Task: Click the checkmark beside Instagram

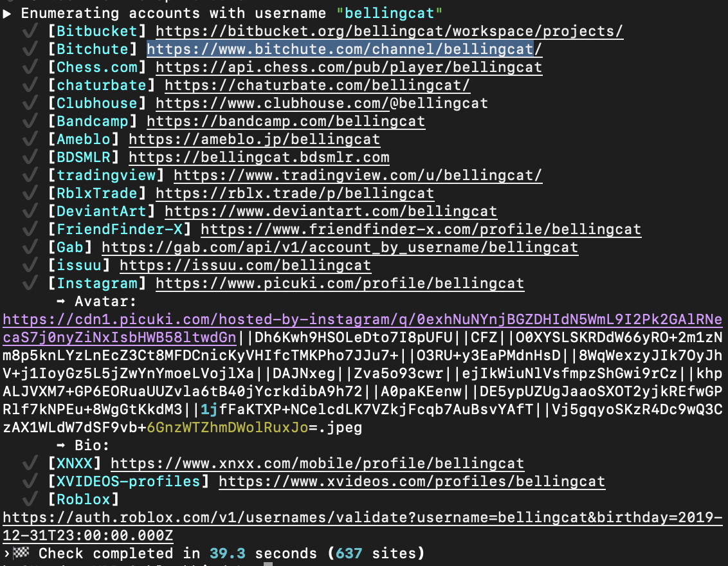Action: (30, 283)
